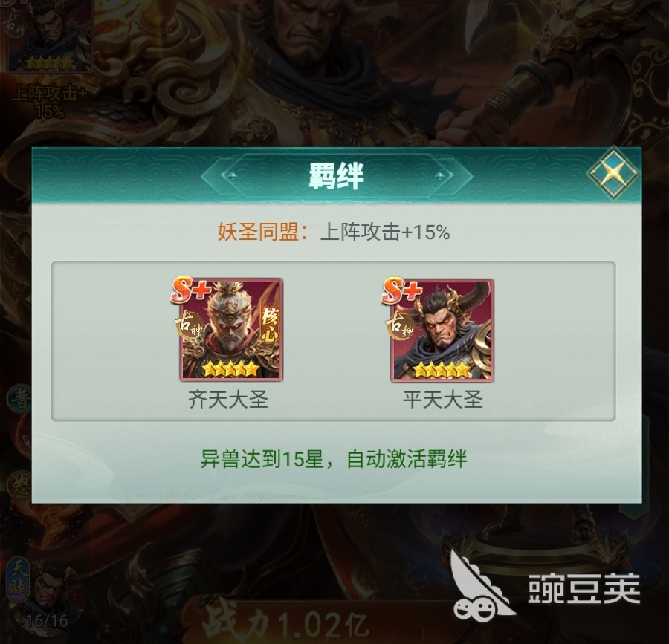This screenshot has height=644, width=669.
Task: Select the 齐天大圣 hero portrait
Action: coord(231,330)
